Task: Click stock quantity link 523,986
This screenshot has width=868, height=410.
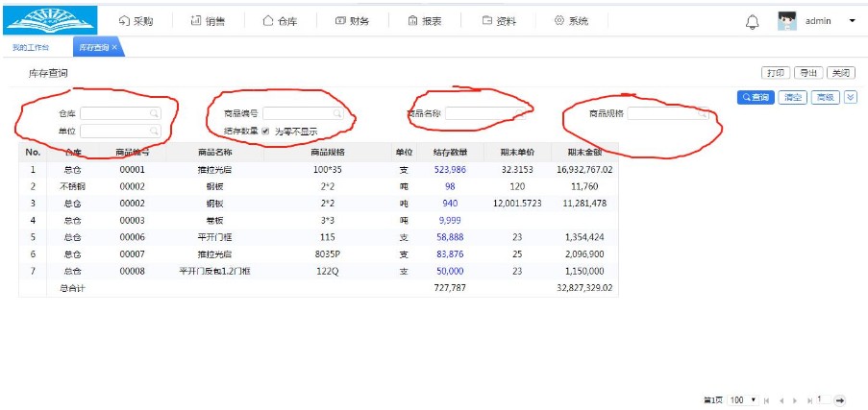Action: coord(450,169)
